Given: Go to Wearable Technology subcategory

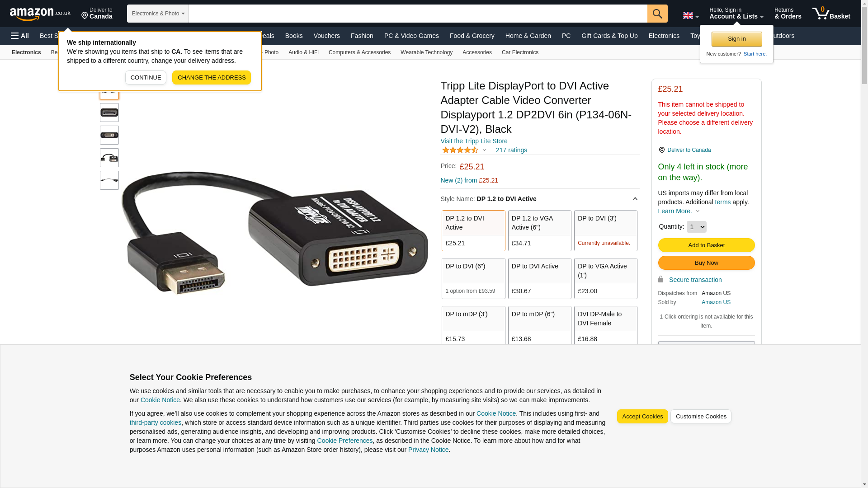Looking at the screenshot, I should point(426,52).
